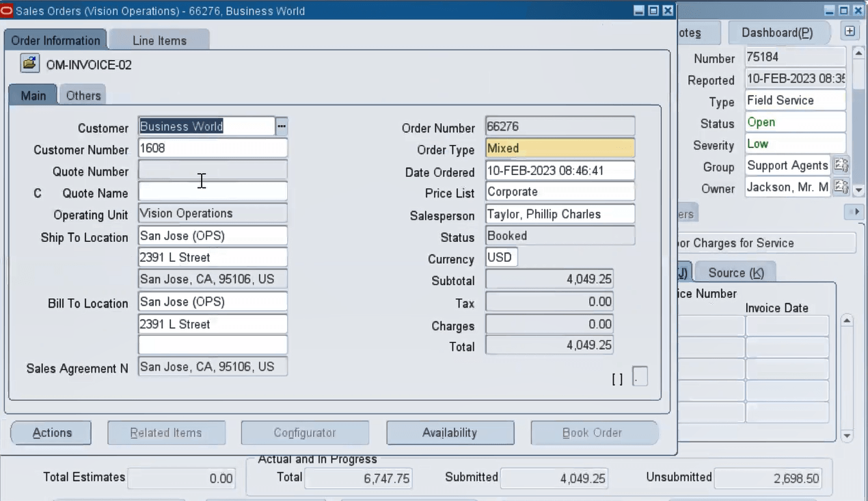The width and height of the screenshot is (868, 501).
Task: Click the Customer field showing Business World
Action: tap(206, 126)
